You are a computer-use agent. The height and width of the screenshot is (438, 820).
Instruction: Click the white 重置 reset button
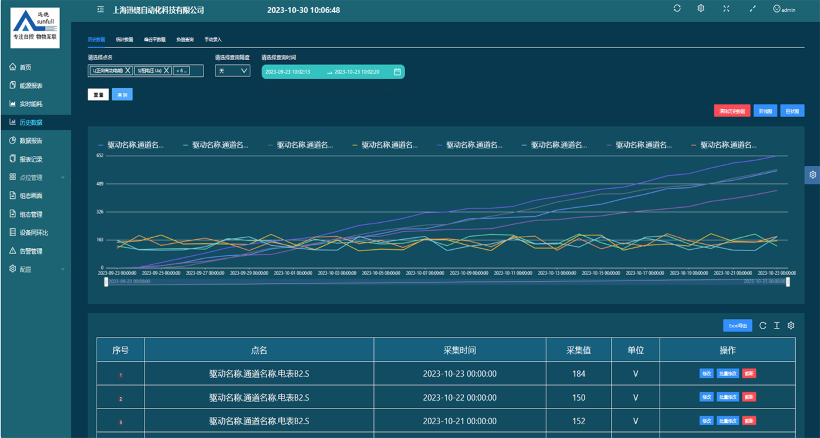[x=98, y=95]
